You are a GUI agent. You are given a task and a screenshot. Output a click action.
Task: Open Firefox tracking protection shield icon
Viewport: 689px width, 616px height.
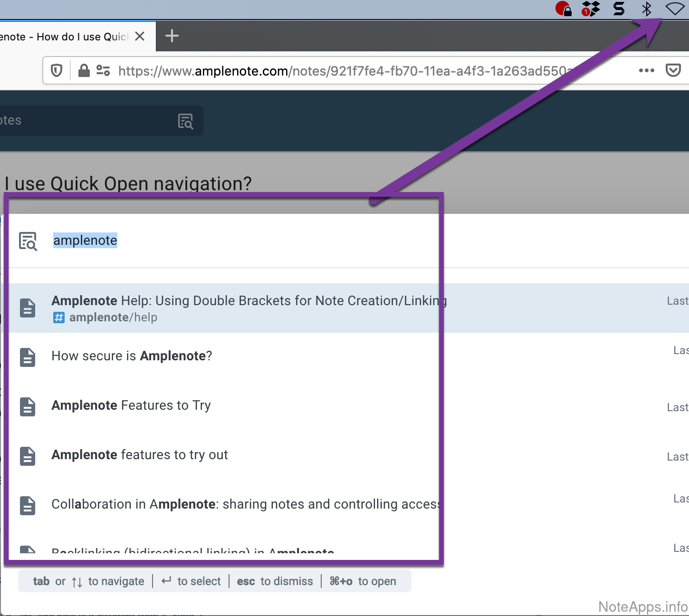click(x=57, y=71)
